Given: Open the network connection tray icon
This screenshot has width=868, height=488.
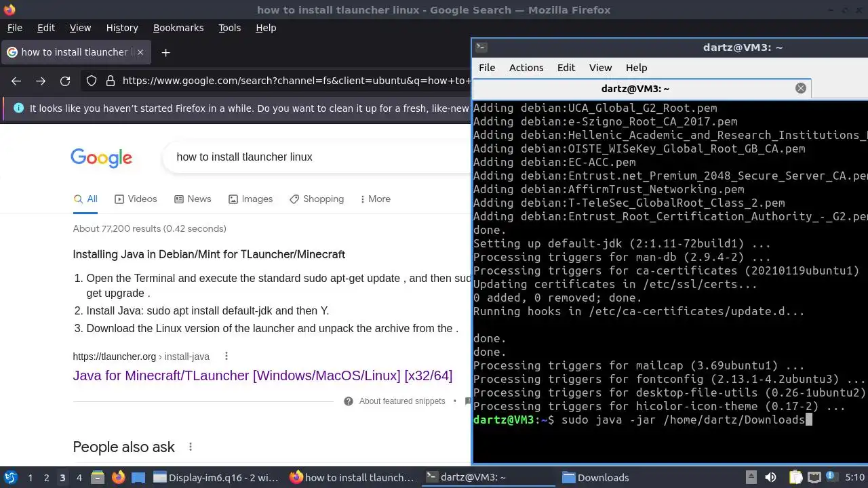Looking at the screenshot, I should (814, 477).
